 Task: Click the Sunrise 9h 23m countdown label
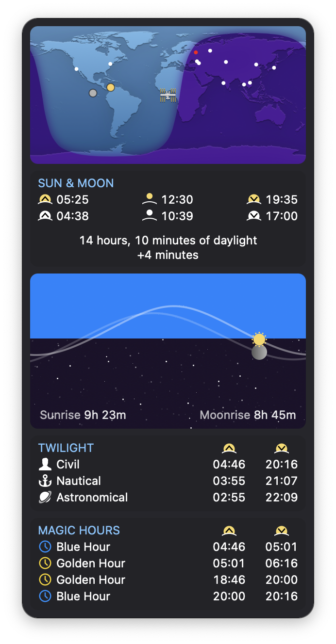(83, 415)
